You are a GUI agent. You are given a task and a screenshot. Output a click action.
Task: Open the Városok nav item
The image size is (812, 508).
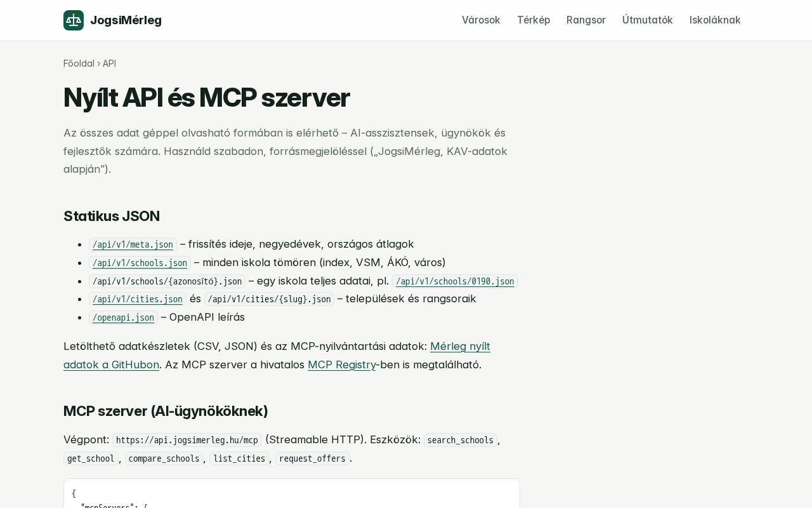[481, 20]
